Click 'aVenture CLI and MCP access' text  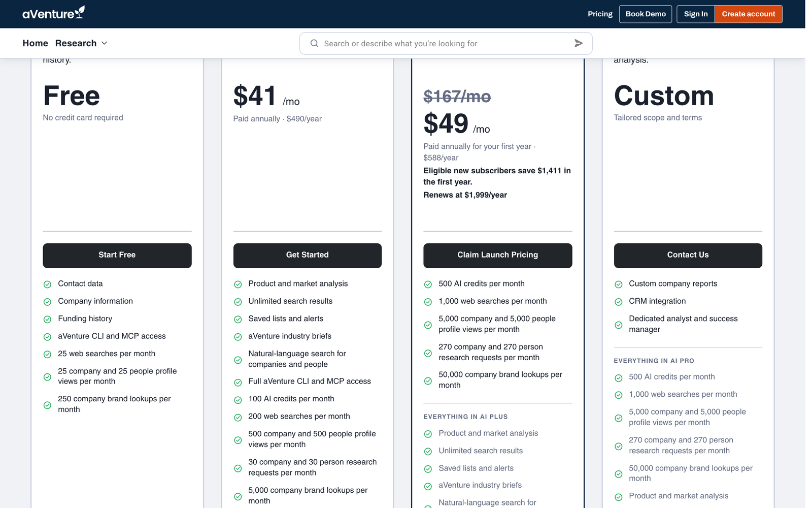click(x=112, y=336)
